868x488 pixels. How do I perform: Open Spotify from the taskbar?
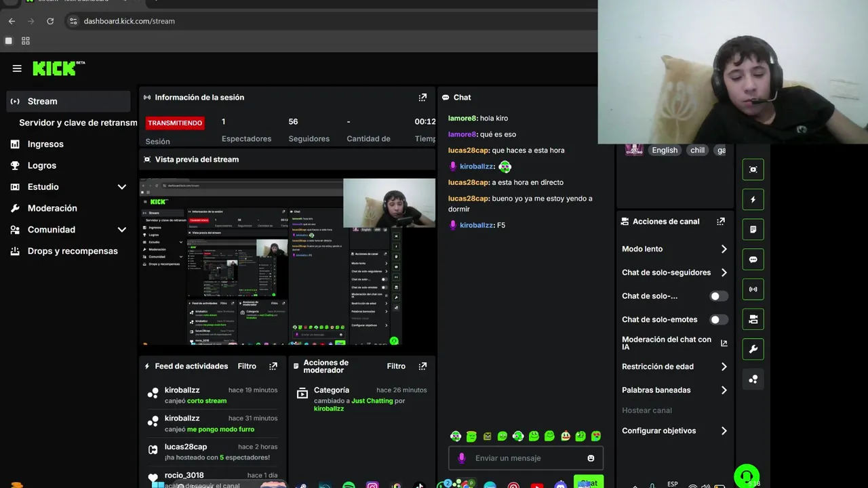[349, 485]
